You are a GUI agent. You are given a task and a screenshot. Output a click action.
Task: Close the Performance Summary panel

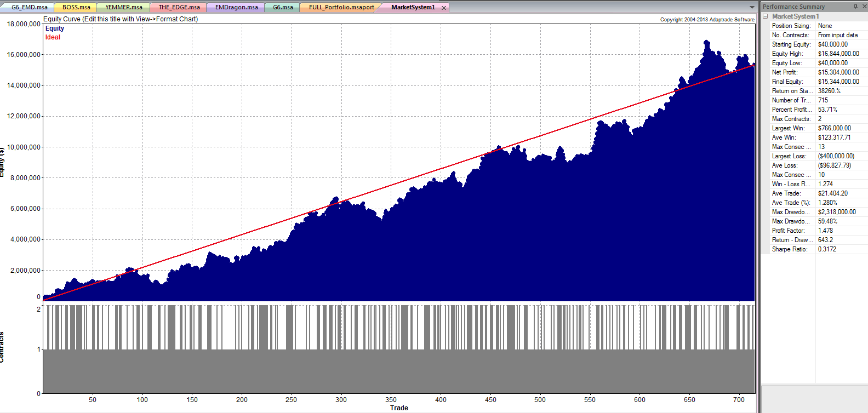tap(864, 7)
